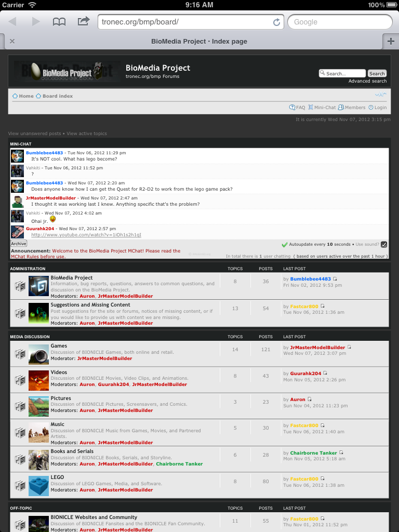Go to Home breadcrumb link
The image size is (399, 532).
(23, 96)
